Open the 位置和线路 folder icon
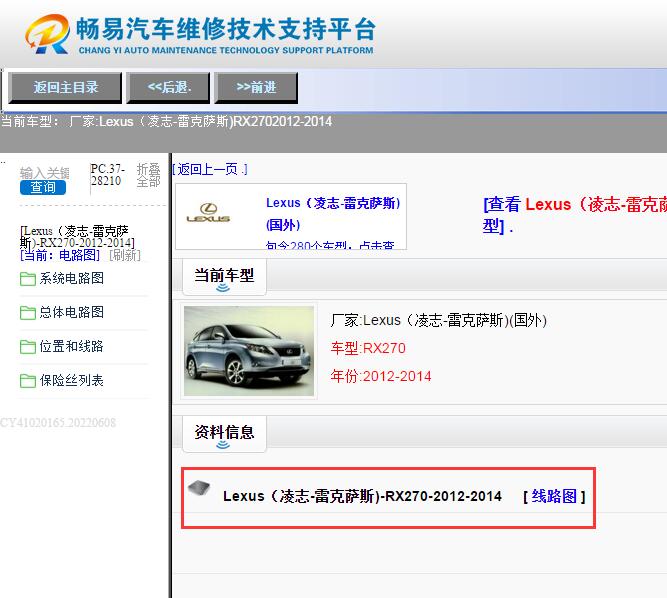Viewport: 667px width, 598px height. point(28,347)
